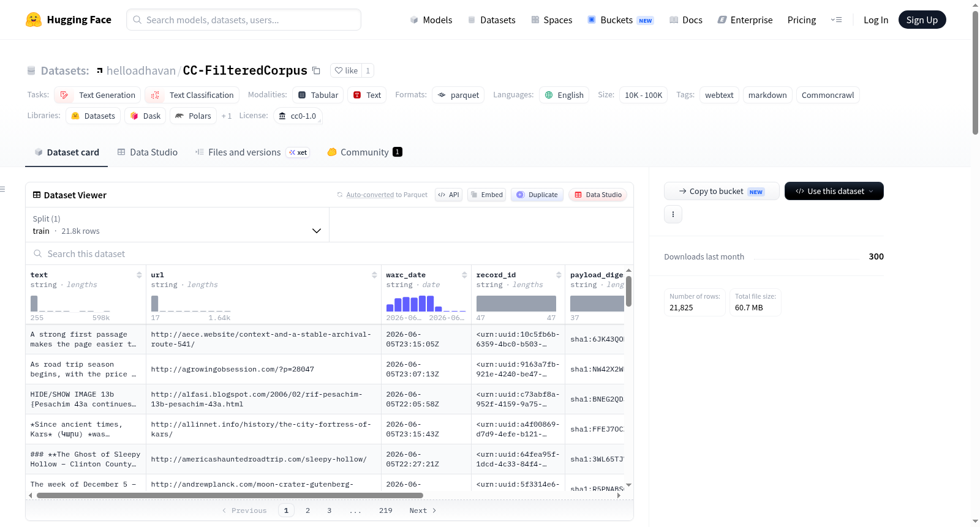
Task: Select the English language tag
Action: coord(564,95)
